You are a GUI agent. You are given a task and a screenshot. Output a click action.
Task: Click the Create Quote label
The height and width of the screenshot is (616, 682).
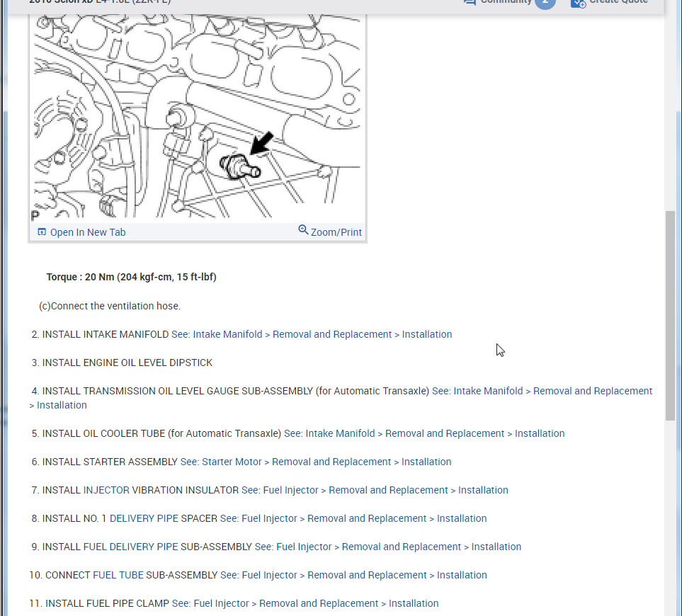(x=618, y=1)
